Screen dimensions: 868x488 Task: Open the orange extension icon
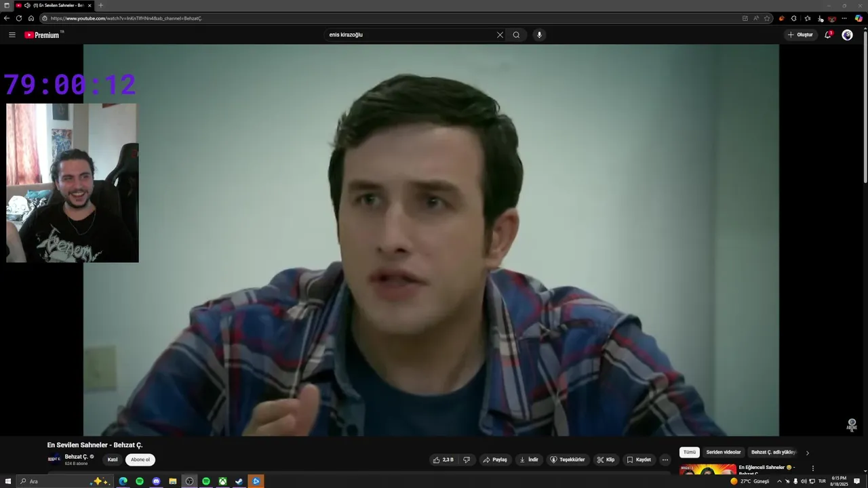(x=782, y=18)
